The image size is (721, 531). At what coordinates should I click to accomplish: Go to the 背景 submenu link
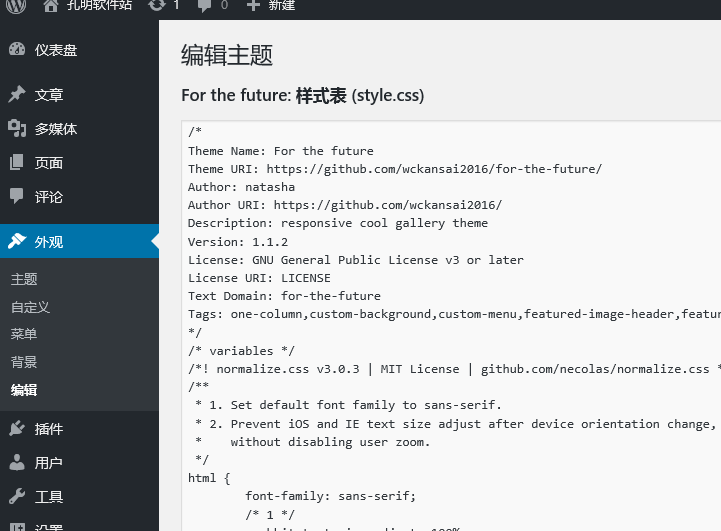(24, 362)
